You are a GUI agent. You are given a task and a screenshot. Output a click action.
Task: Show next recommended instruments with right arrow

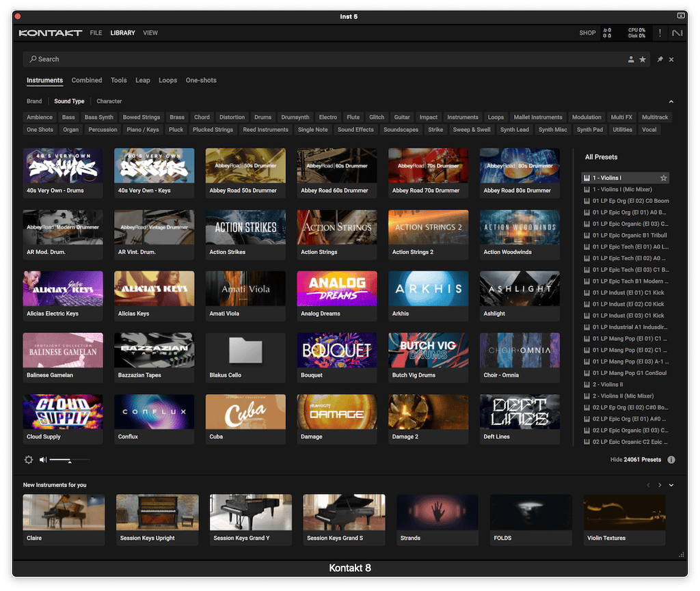click(x=660, y=485)
